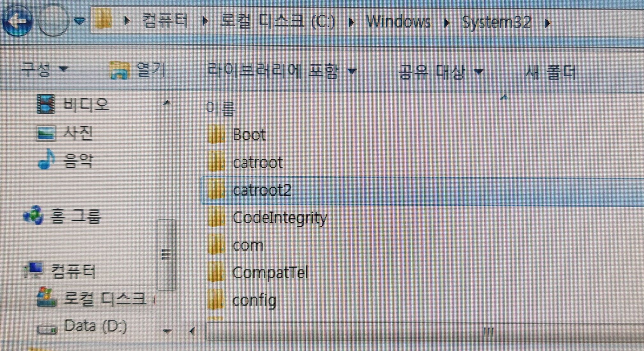The width and height of the screenshot is (644, 351).
Task: Select System32 in the address bar path
Action: pyautogui.click(x=496, y=23)
